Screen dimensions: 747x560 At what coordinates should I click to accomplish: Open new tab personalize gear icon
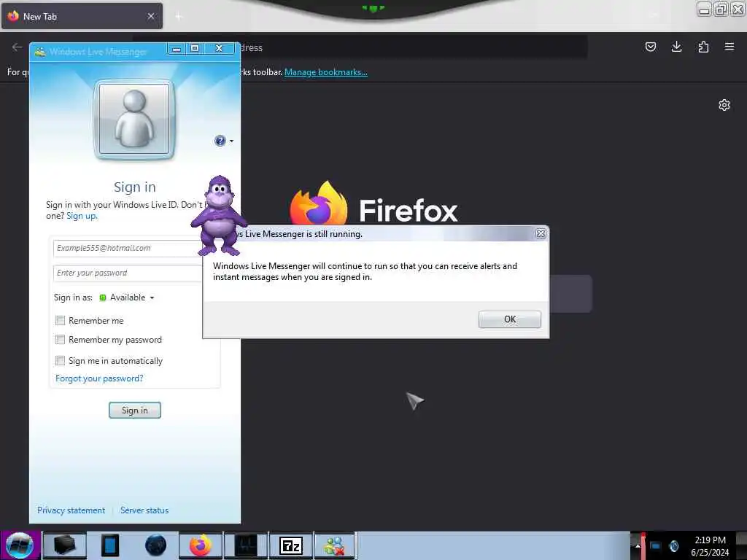tap(724, 105)
